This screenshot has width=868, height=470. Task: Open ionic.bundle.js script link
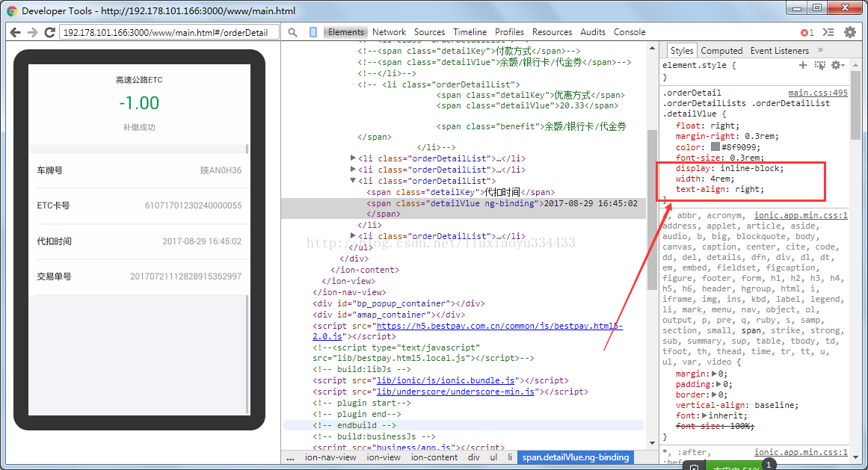(x=446, y=380)
